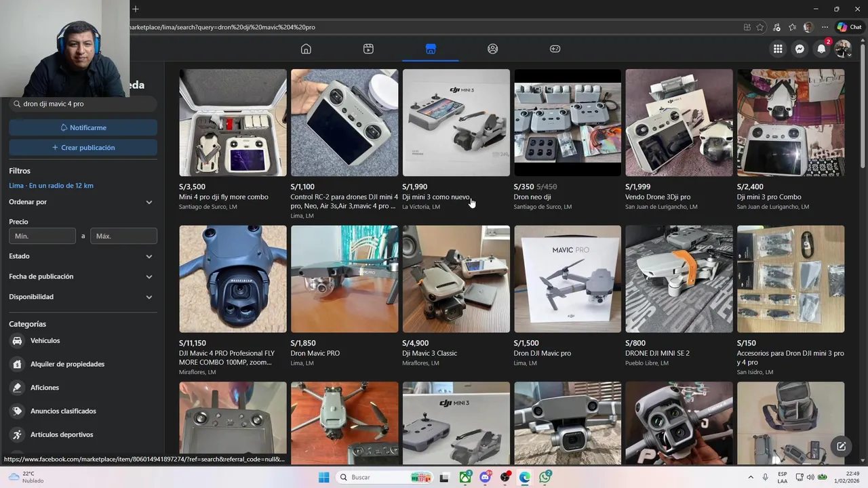Open the Edge settings and more menu
Viewport: 868px width, 488px height.
point(825,27)
